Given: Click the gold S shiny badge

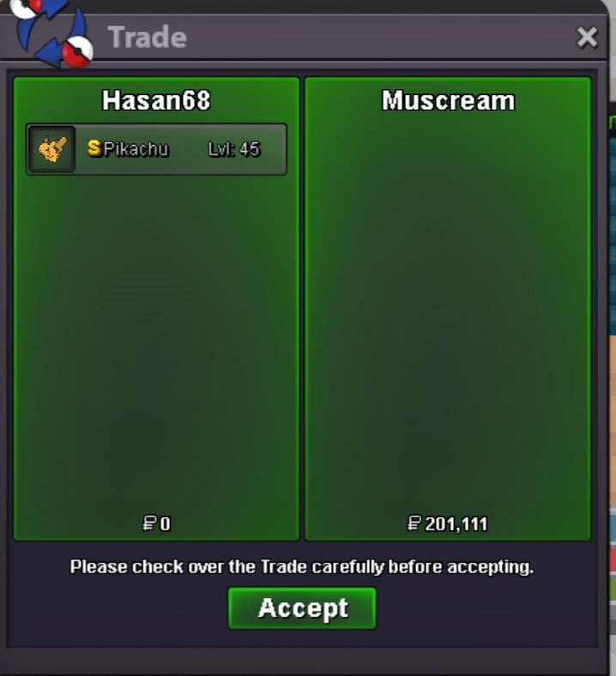Looking at the screenshot, I should 94,148.
